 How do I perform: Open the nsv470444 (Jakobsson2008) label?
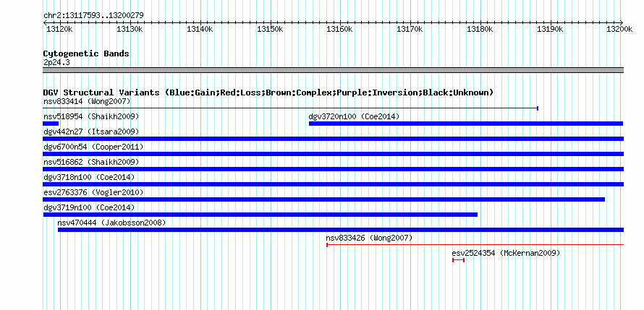tap(111, 223)
